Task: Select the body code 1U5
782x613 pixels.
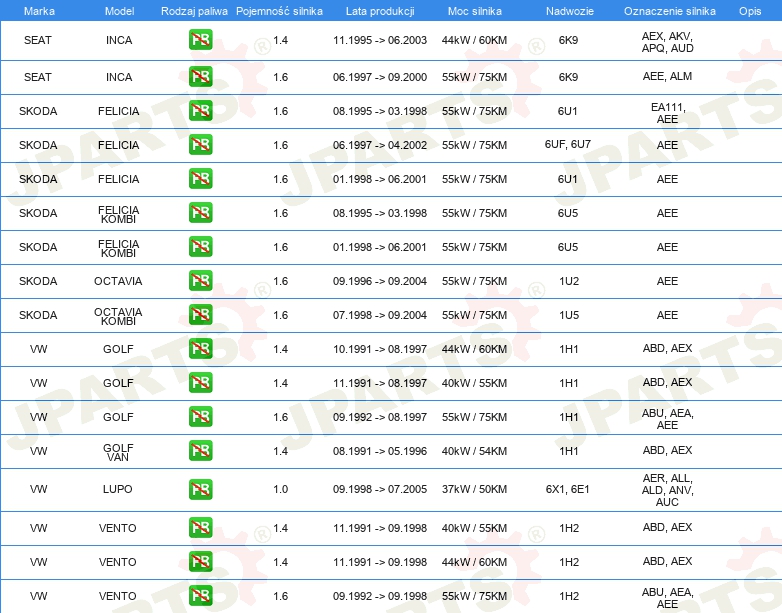Action: point(569,315)
